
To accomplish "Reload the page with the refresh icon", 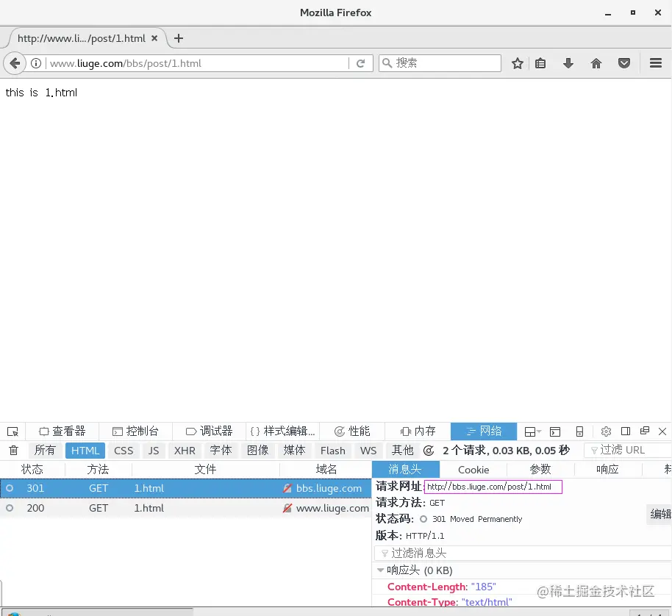I will click(360, 63).
